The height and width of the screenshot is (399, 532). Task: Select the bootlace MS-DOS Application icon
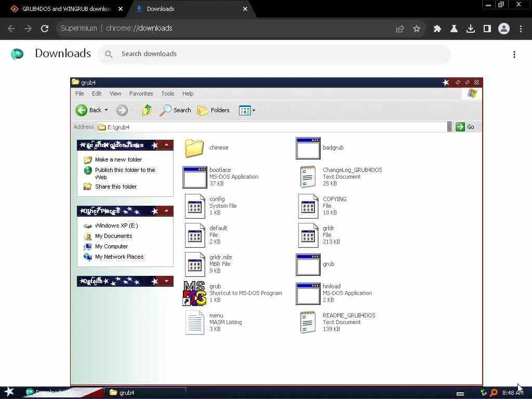pos(195,177)
